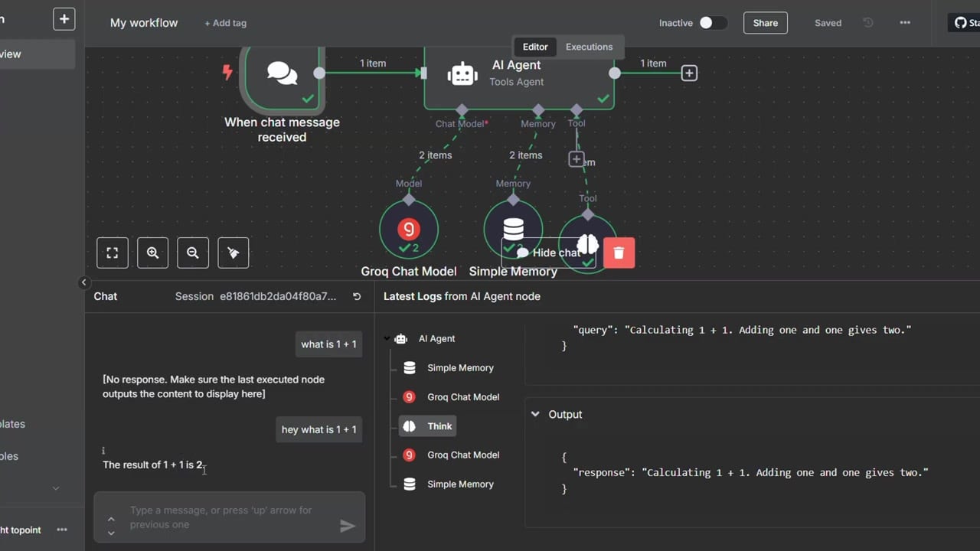Switch to the Editor tab
This screenshot has height=551, width=980.
[535, 47]
